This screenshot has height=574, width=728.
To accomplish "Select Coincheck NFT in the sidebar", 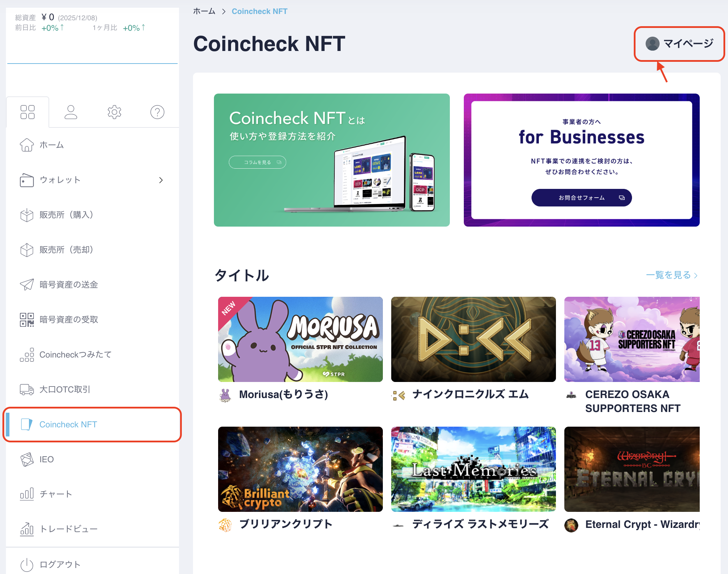I will (68, 425).
